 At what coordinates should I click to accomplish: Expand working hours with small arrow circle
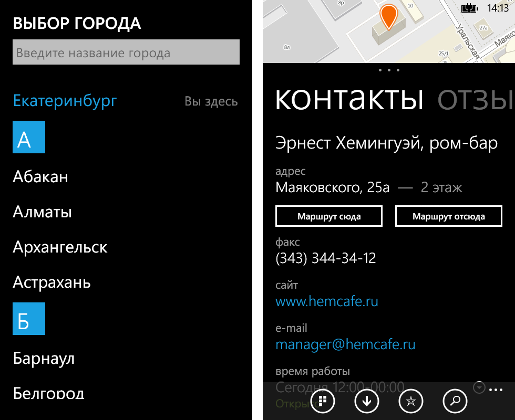point(479,387)
